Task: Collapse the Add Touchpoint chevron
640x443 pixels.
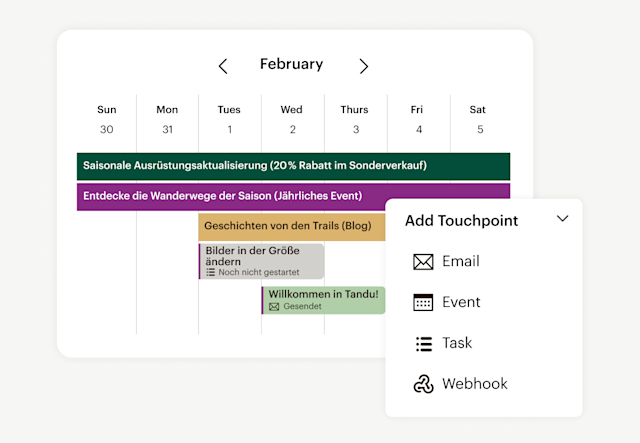Action: [562, 219]
